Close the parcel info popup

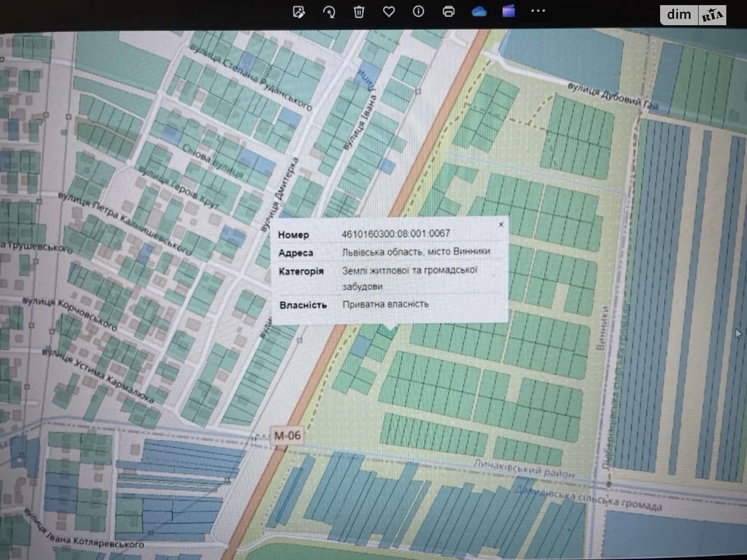click(501, 224)
